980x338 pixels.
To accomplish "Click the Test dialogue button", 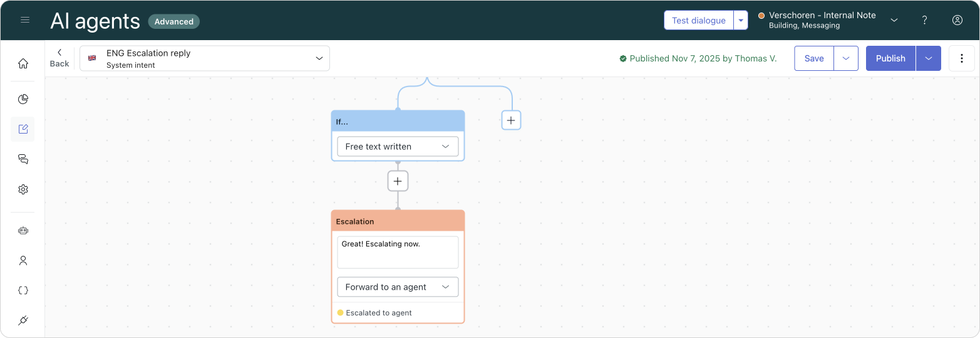I will [698, 20].
